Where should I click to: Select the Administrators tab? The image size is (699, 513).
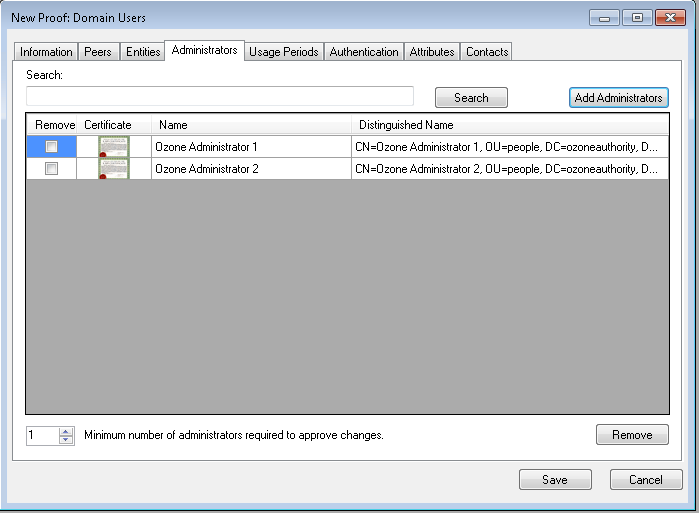tap(204, 50)
